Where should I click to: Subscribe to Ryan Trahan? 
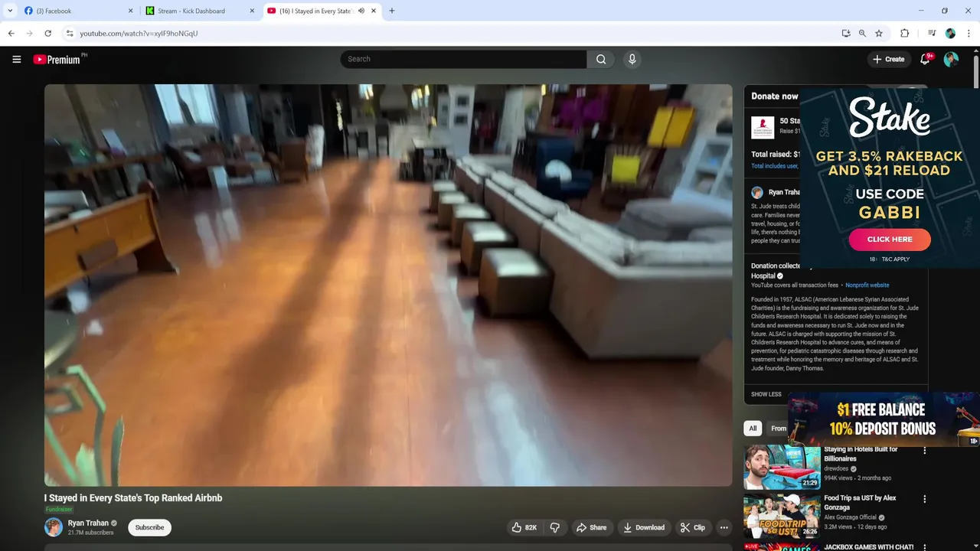pos(149,527)
